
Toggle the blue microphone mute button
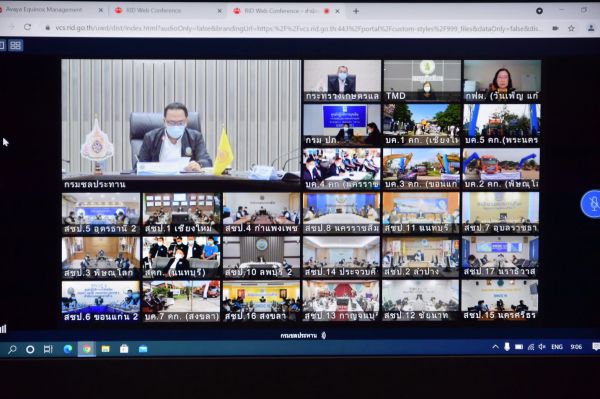(x=592, y=204)
